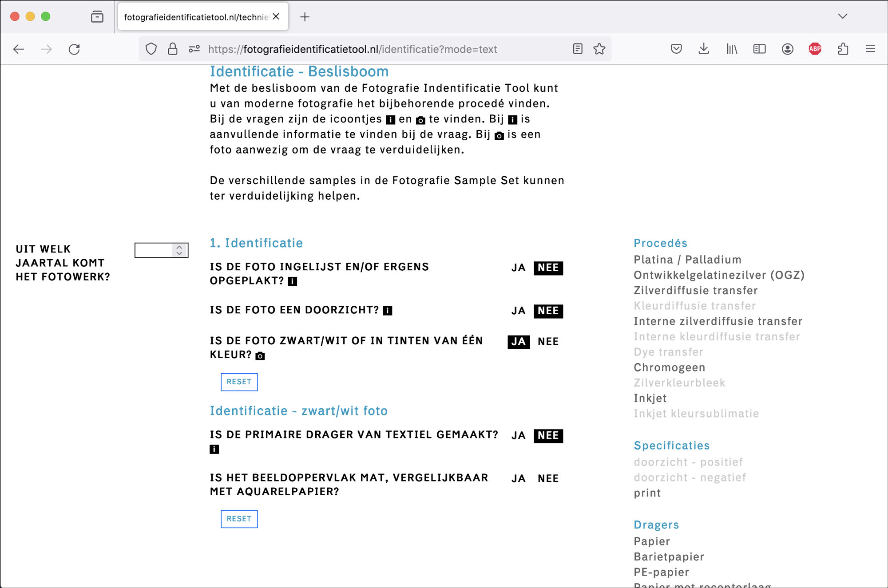Reload the current page

[x=74, y=49]
